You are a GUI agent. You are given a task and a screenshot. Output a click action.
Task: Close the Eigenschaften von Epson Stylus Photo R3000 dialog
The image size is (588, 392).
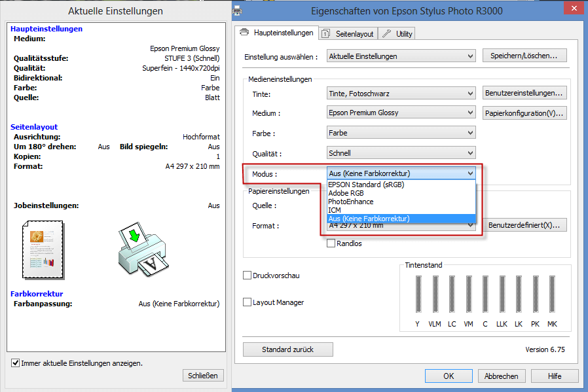point(574,9)
